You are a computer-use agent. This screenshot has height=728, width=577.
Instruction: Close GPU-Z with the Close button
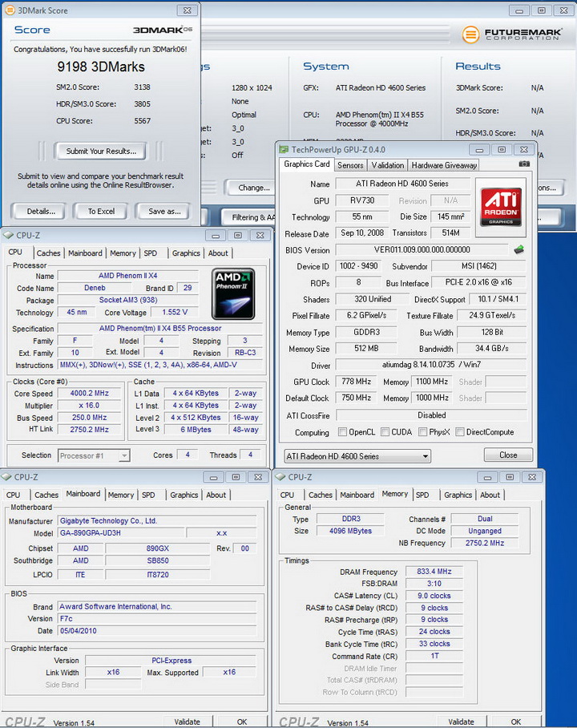tap(508, 455)
